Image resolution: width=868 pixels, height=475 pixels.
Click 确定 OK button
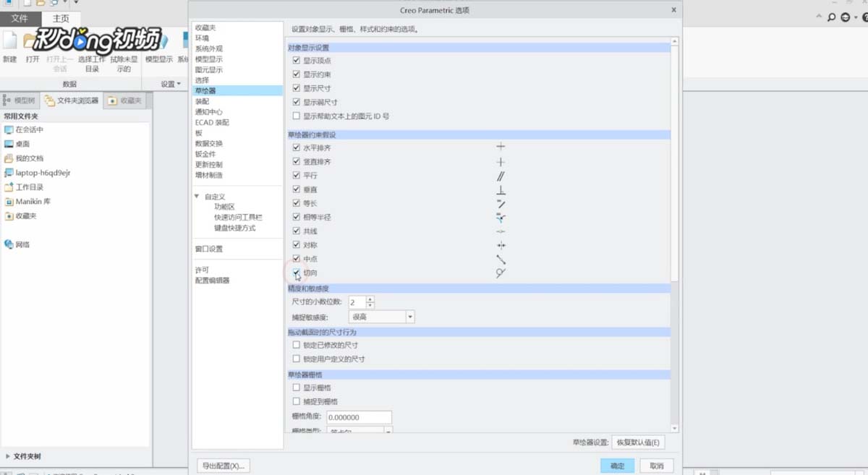tap(617, 466)
